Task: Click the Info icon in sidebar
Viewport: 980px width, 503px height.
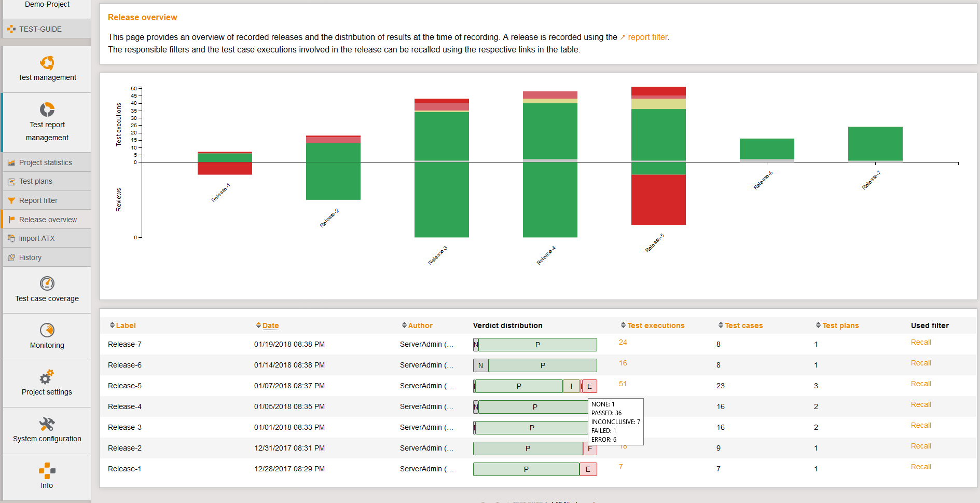Action: (x=47, y=471)
